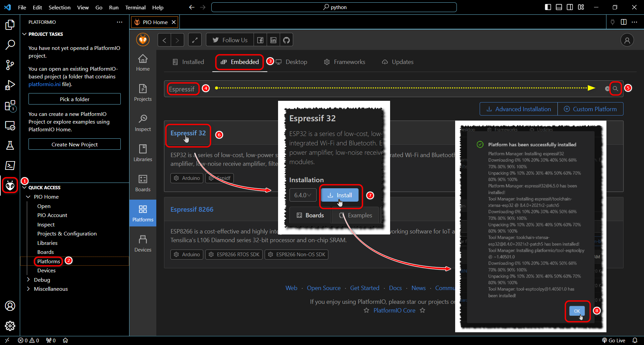Click the Advanced Installation button
This screenshot has height=345, width=644.
(x=519, y=109)
